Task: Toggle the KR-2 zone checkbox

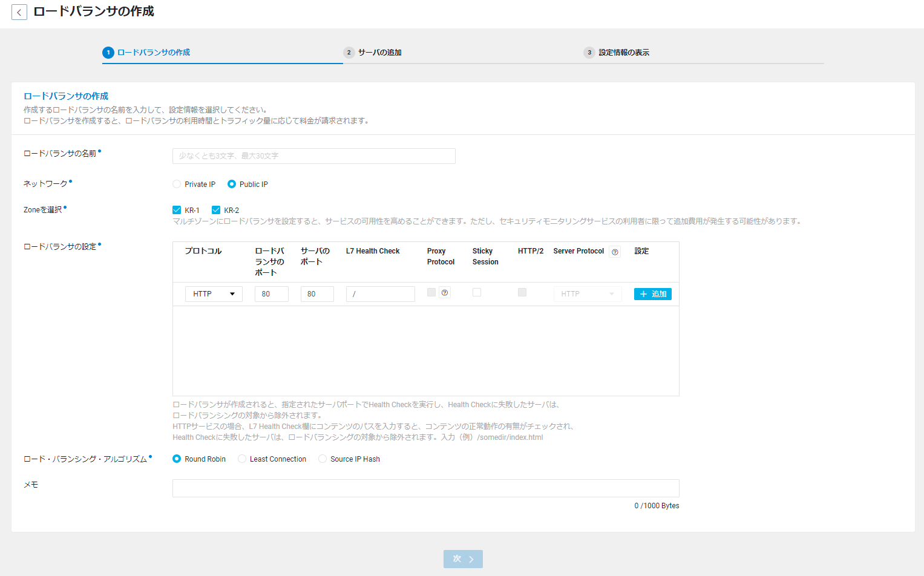Action: (x=216, y=210)
